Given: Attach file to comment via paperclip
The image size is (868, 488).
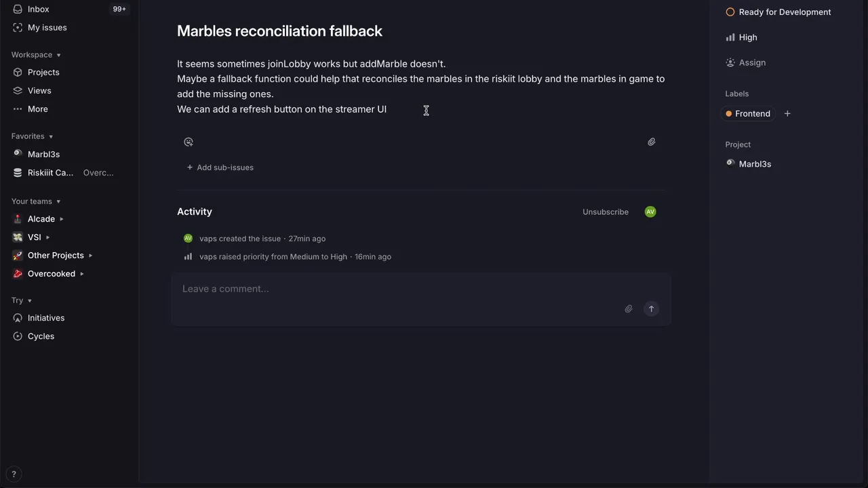Looking at the screenshot, I should click(x=629, y=309).
